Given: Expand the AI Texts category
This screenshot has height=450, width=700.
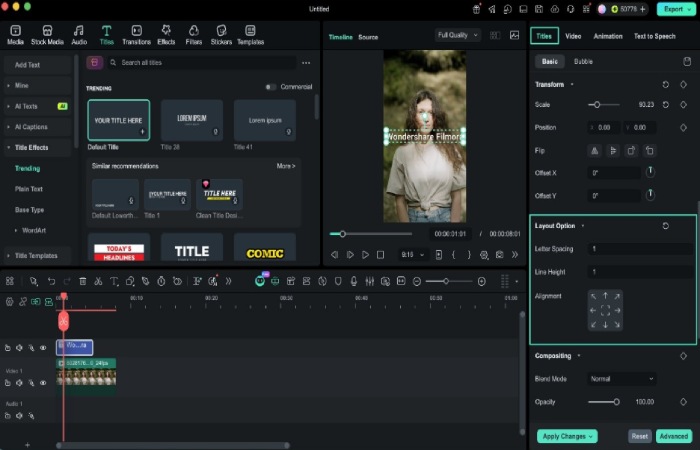Looking at the screenshot, I should pos(38,106).
